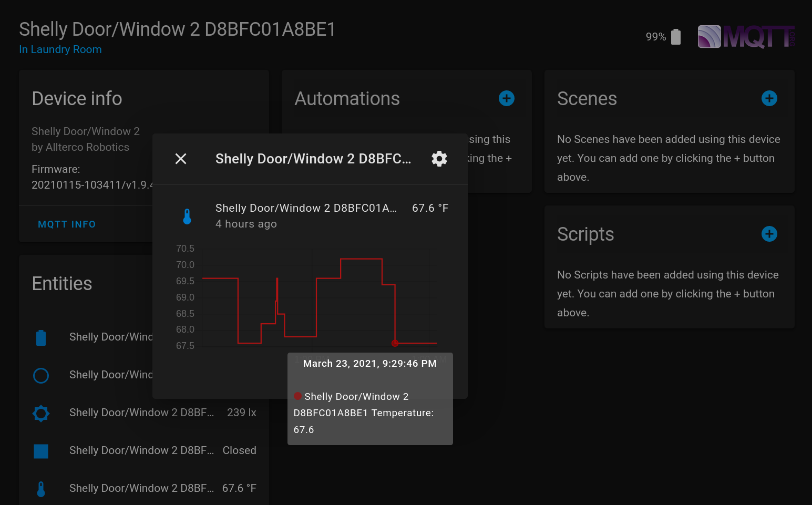
Task: Click the MQTT logo in the top right
Action: [x=745, y=36]
